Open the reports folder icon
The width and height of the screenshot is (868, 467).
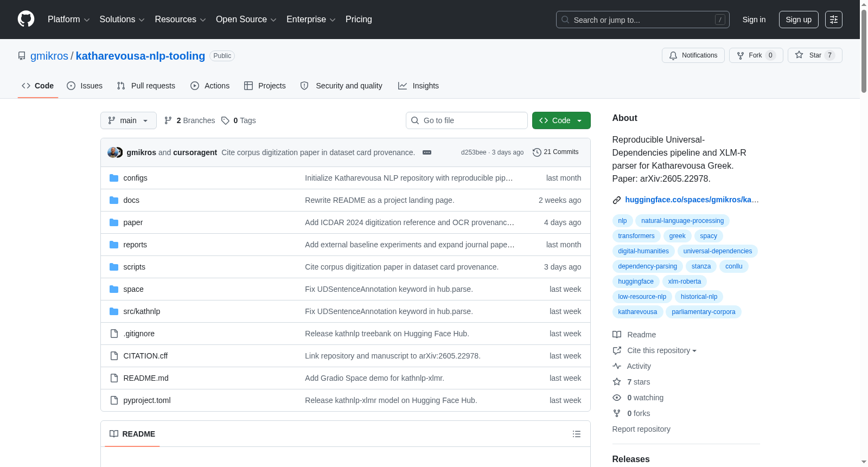(x=114, y=245)
